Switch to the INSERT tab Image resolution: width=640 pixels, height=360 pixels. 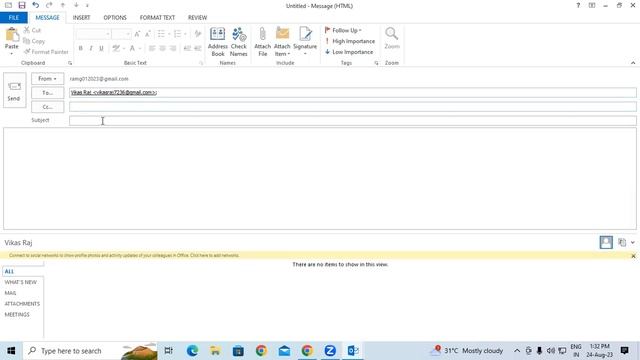coord(81,18)
